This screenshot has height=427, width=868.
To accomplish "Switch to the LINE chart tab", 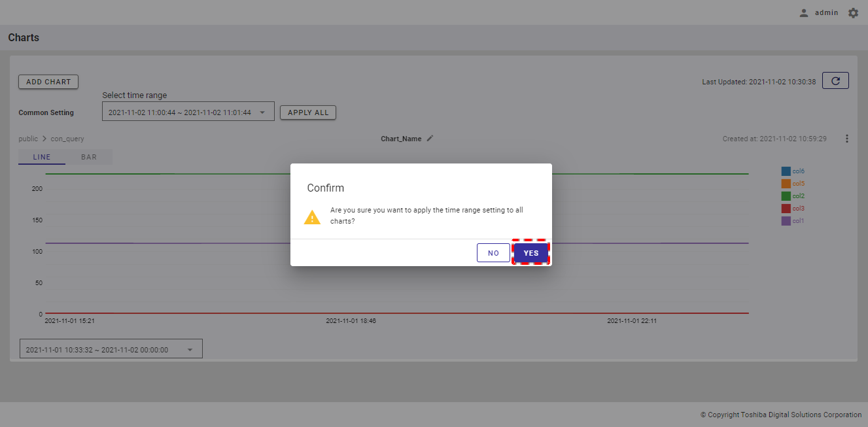I will (42, 157).
